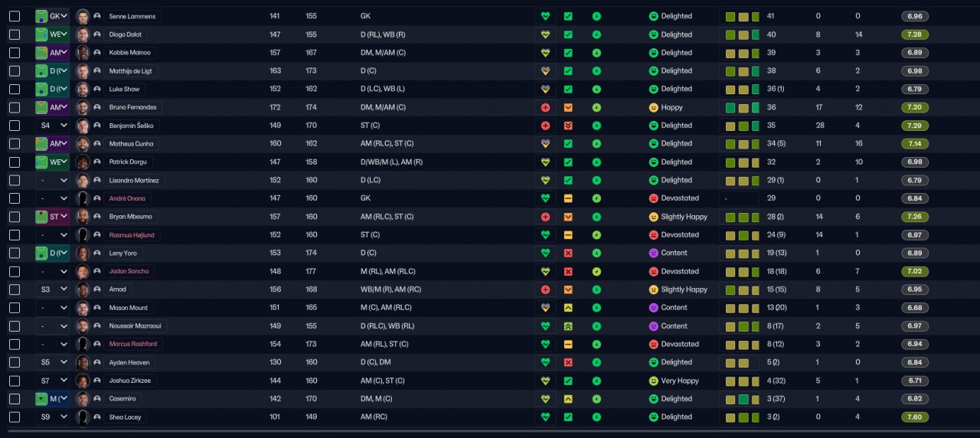Open the S5 selection dropdown for Ayden Heaven
Screen dimensions: 980x438
(x=52, y=362)
